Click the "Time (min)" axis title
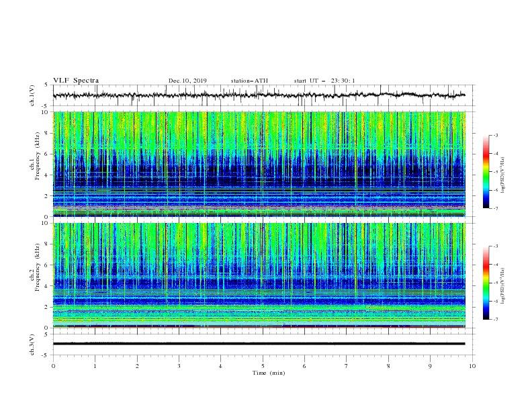 [269, 373]
